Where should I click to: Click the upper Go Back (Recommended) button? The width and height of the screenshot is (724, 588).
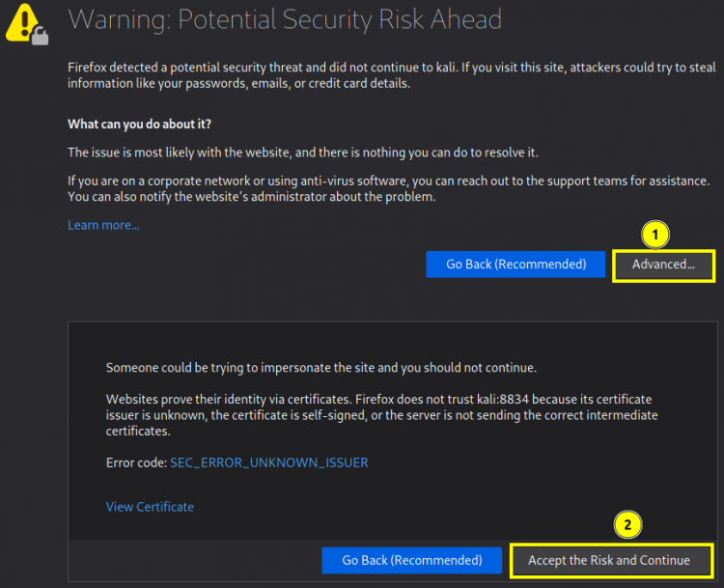tap(515, 265)
